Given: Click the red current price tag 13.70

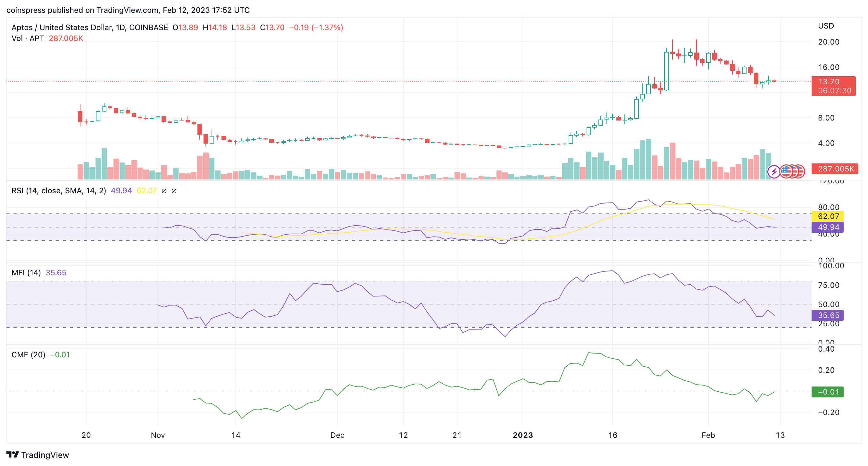Looking at the screenshot, I should (829, 81).
